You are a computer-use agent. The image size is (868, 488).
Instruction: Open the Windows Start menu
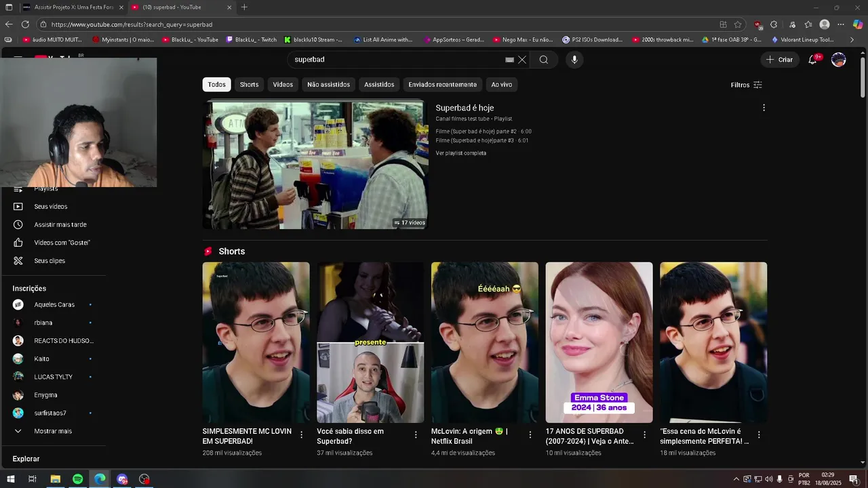(10, 479)
